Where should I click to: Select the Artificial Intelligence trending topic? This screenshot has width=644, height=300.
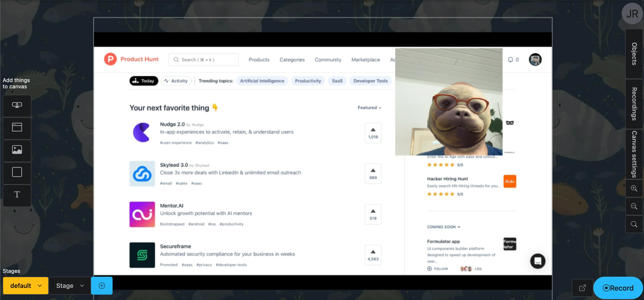click(x=262, y=81)
